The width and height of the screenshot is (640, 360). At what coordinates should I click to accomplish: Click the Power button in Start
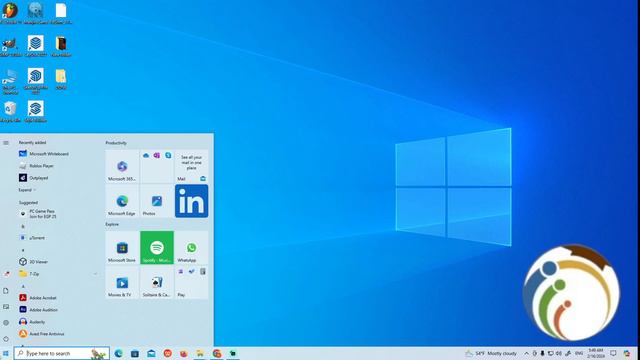pos(6,339)
